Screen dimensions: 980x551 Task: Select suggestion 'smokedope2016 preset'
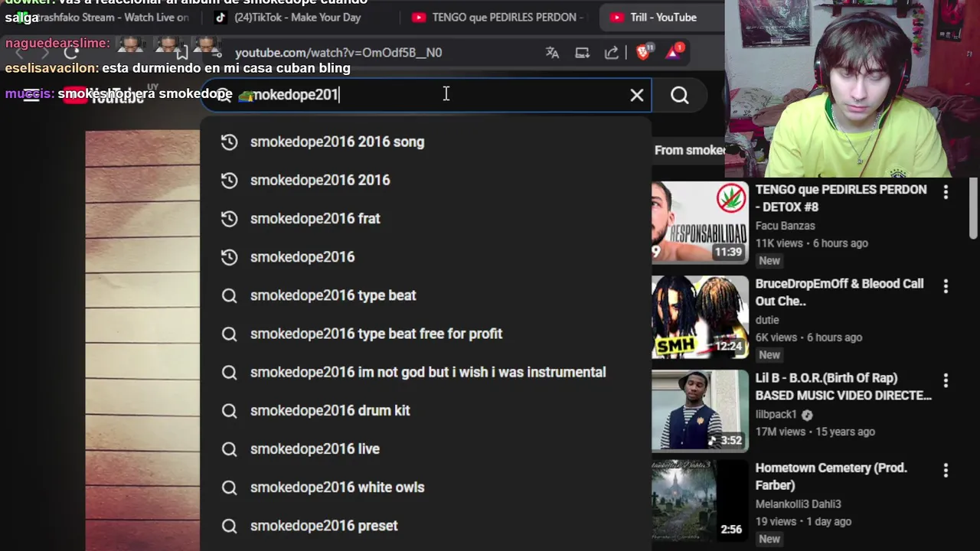pyautogui.click(x=425, y=526)
